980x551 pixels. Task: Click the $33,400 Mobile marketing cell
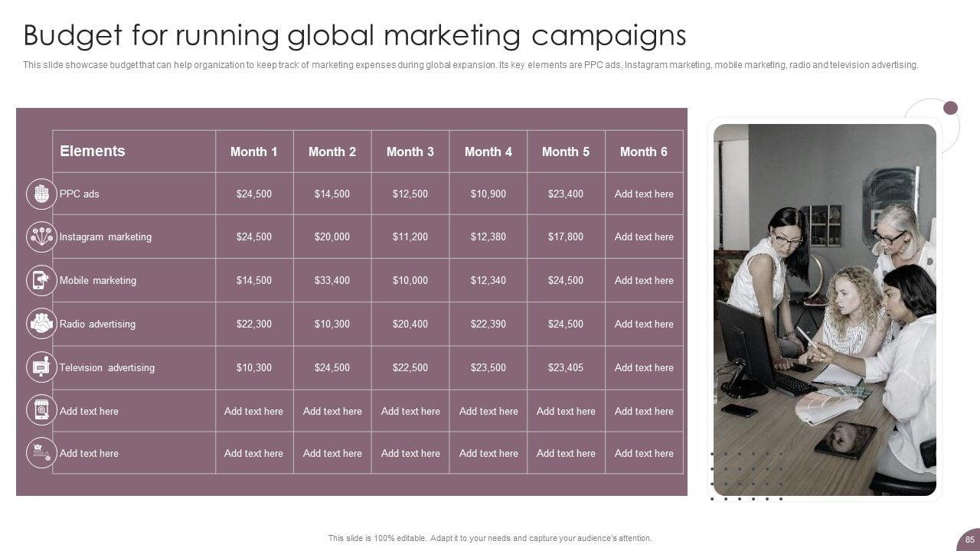[x=332, y=281]
